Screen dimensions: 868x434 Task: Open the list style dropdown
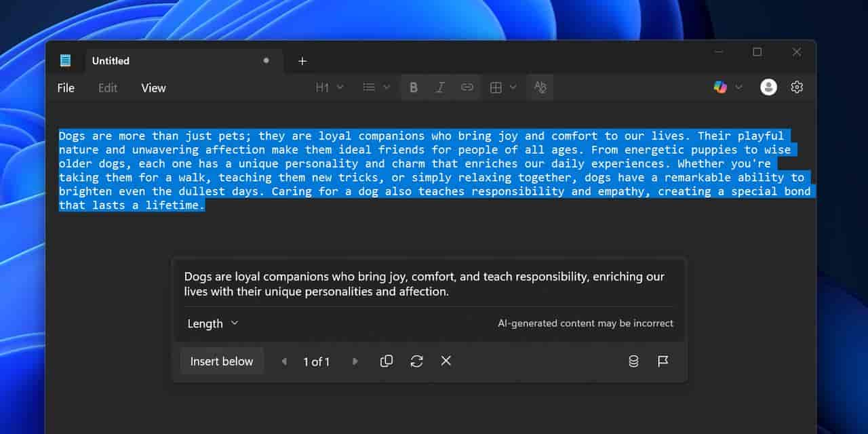click(x=376, y=87)
